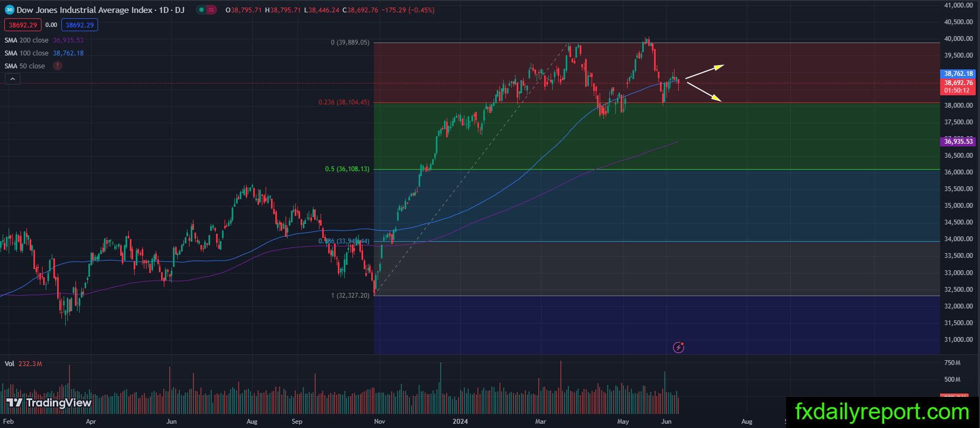Click the 36,000.00 price scale tick
This screenshot has width=980, height=428.
pos(958,172)
